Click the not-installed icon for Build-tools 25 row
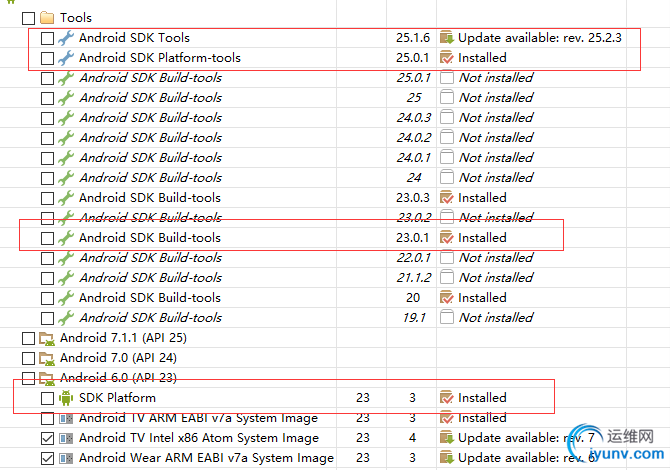This screenshot has width=670, height=470. [447, 98]
